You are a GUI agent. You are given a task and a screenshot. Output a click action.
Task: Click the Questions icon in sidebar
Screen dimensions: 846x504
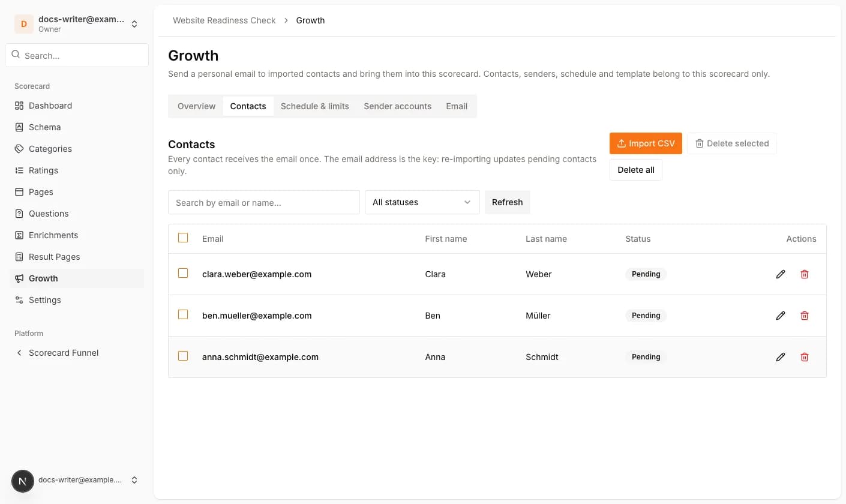(19, 214)
